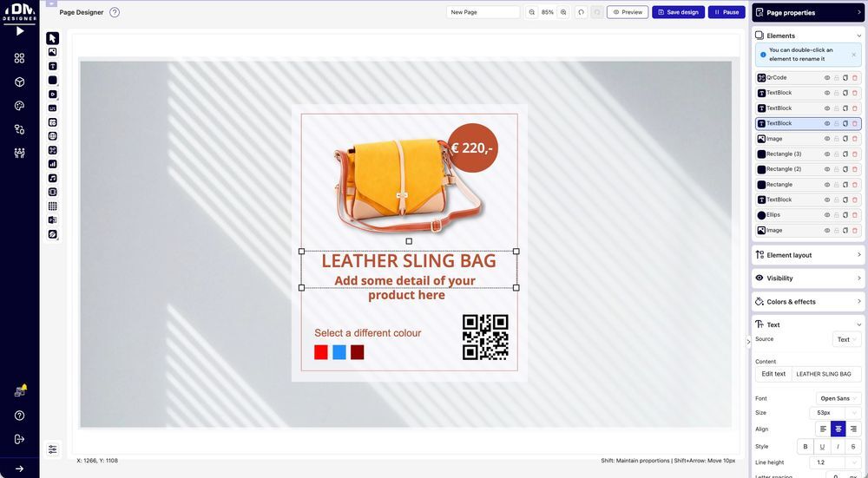Open the palette design section
This screenshot has width=868, height=478.
[x=19, y=106]
